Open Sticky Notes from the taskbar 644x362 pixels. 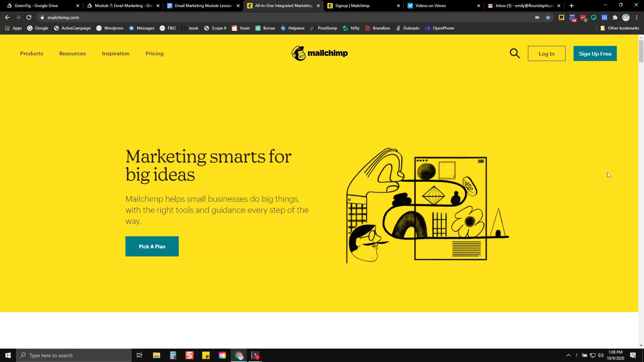(x=206, y=355)
